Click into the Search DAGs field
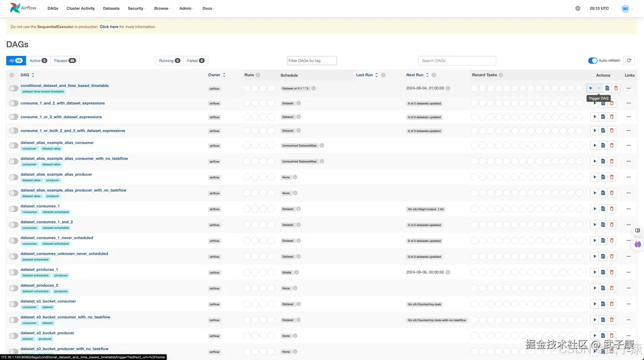 click(x=457, y=60)
